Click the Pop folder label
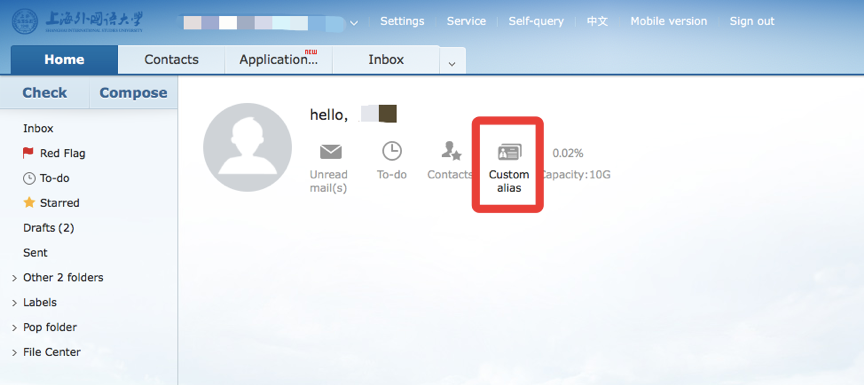This screenshot has width=864, height=385. coord(50,327)
